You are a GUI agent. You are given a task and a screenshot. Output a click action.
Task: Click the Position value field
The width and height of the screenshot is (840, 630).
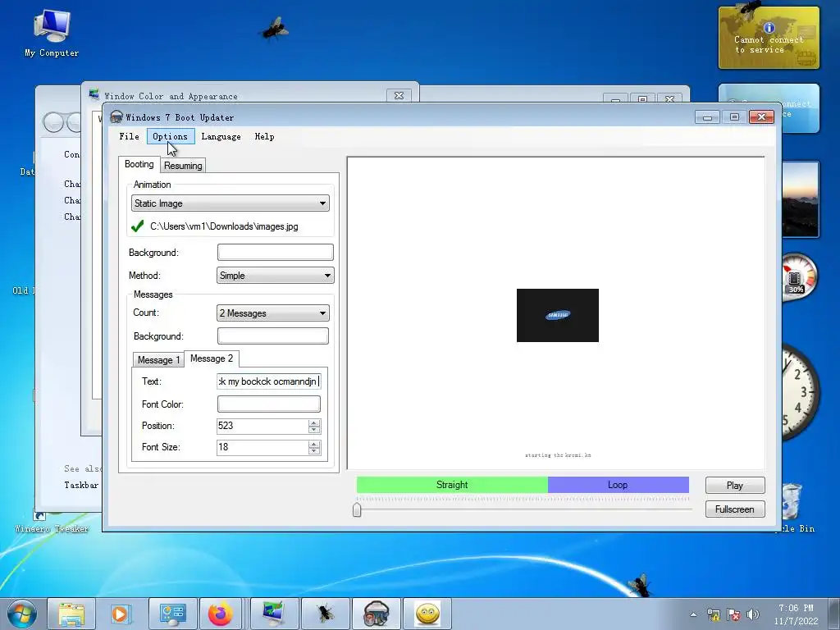tap(262, 426)
